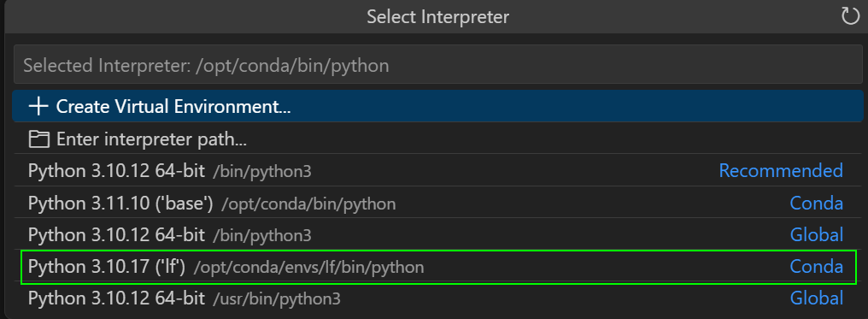Choose Create Virtual Environment... option
Image resolution: width=868 pixels, height=319 pixels.
coord(438,106)
